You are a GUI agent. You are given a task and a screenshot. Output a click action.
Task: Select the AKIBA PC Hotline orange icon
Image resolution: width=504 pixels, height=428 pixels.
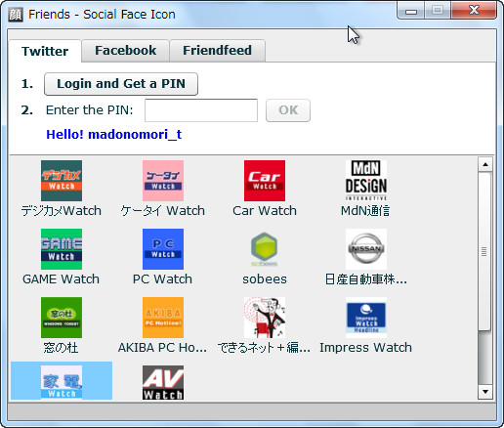point(163,318)
